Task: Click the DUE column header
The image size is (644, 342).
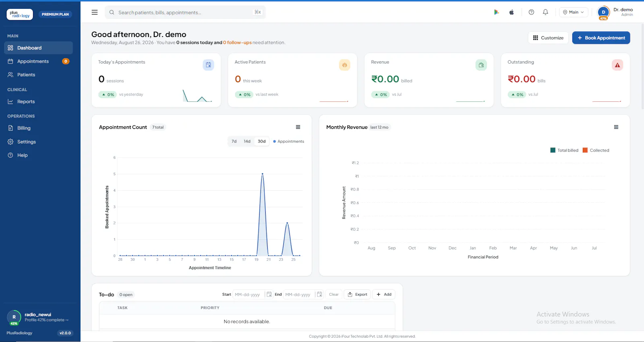Action: pos(328,308)
